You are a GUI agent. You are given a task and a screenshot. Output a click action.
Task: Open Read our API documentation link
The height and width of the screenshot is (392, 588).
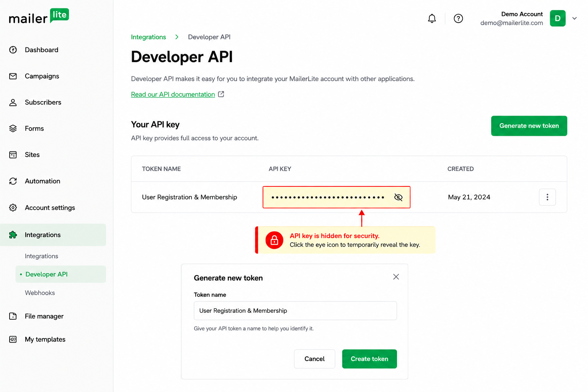coord(173,94)
